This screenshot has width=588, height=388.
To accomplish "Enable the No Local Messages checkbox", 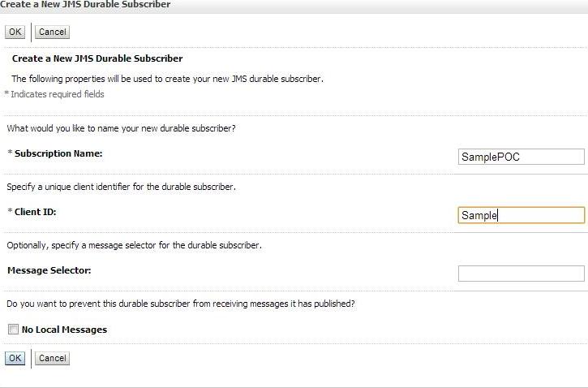I will tap(13, 329).
